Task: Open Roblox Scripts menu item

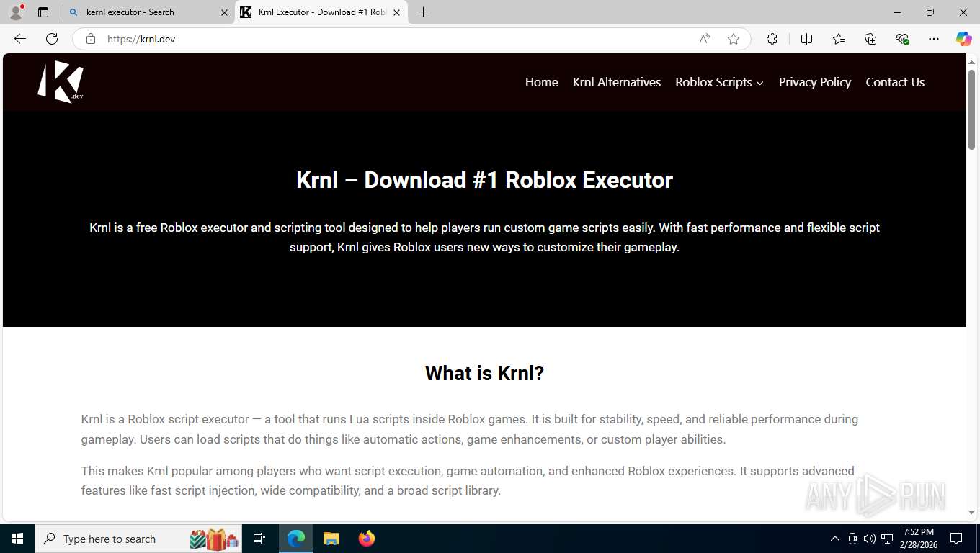Action: click(x=713, y=82)
